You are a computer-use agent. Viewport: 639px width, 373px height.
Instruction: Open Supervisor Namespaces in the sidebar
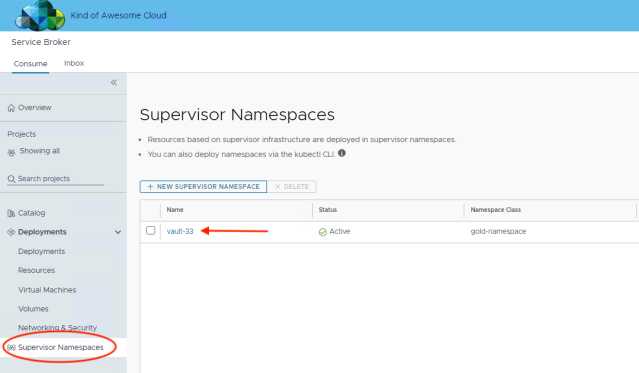pos(61,347)
